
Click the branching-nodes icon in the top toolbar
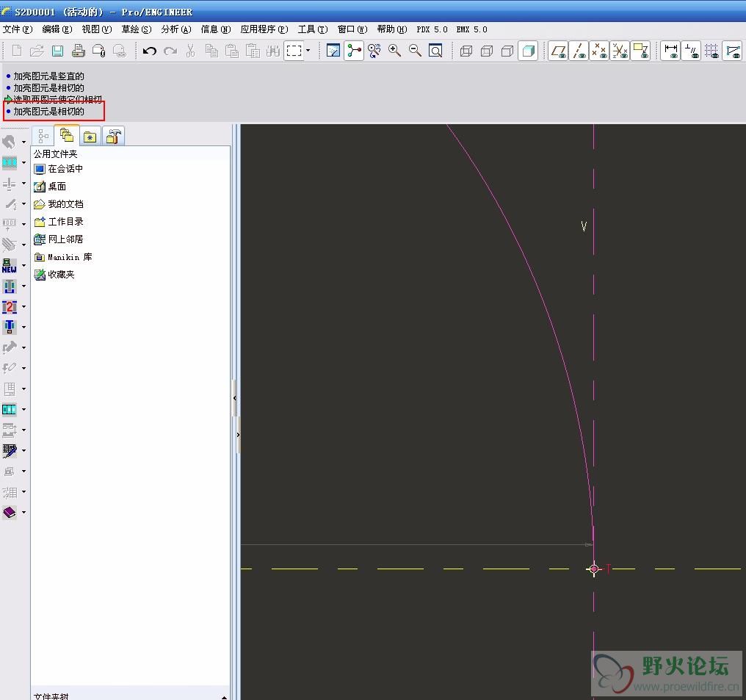354,51
